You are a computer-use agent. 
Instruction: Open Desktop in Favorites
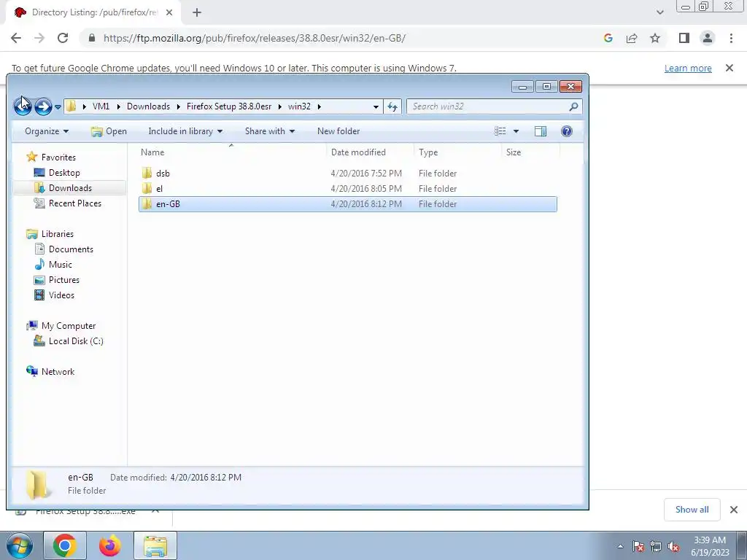[64, 172]
